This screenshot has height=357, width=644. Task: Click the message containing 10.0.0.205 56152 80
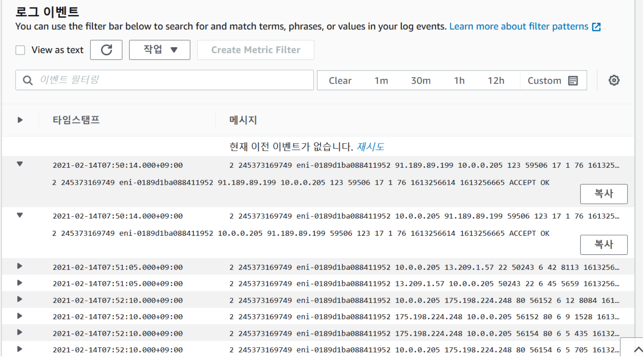pyautogui.click(x=424, y=317)
